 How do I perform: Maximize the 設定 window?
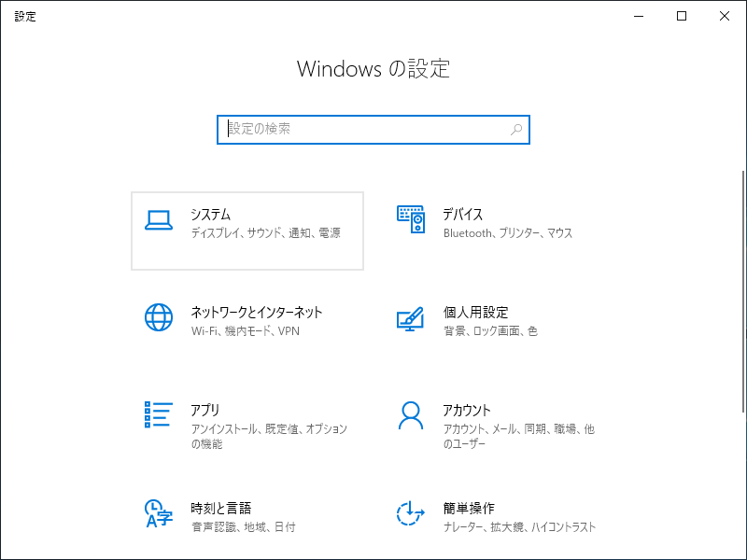682,16
